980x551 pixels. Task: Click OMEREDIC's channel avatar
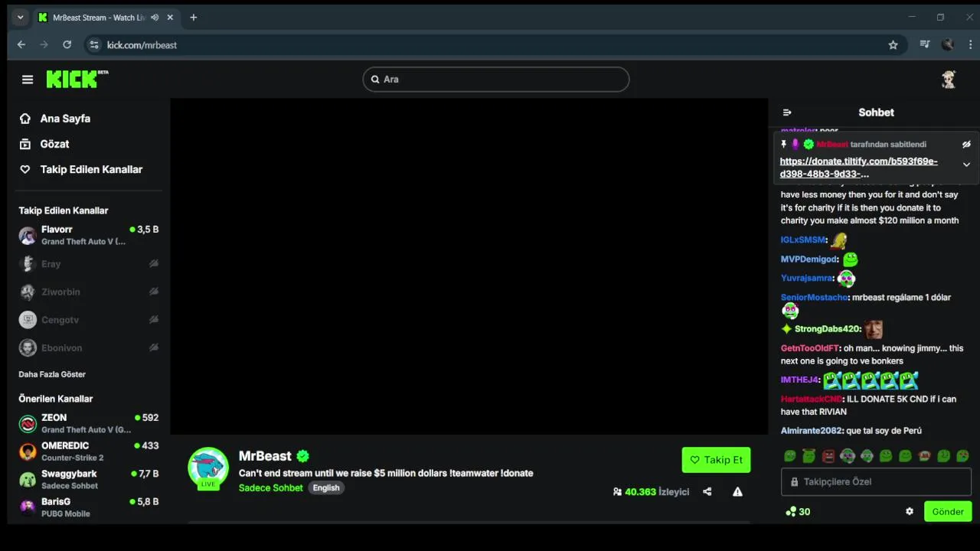coord(28,451)
